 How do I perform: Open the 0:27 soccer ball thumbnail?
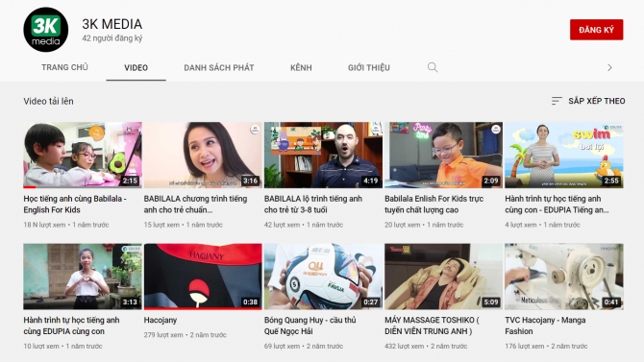(x=323, y=277)
